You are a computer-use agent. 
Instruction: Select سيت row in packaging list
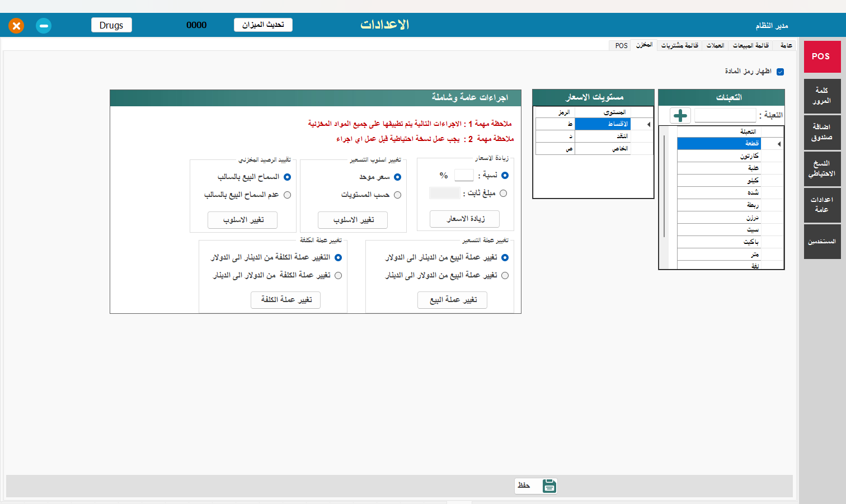[719, 229]
